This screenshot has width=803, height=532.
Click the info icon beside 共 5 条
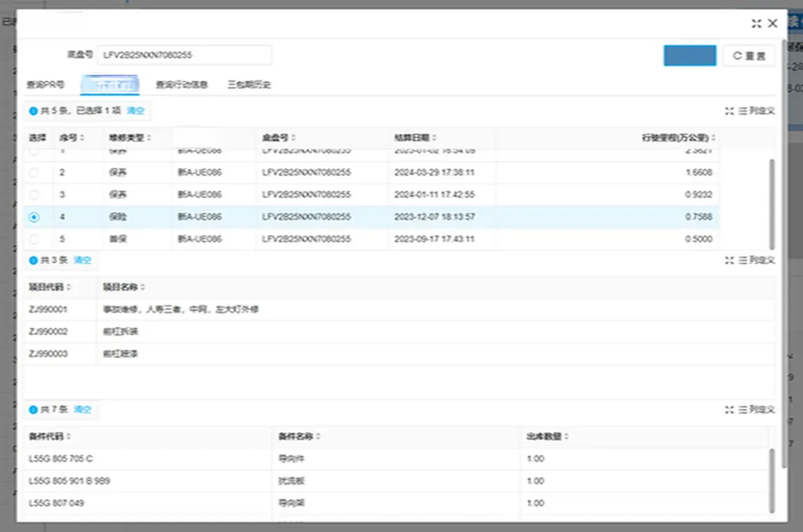coord(34,110)
